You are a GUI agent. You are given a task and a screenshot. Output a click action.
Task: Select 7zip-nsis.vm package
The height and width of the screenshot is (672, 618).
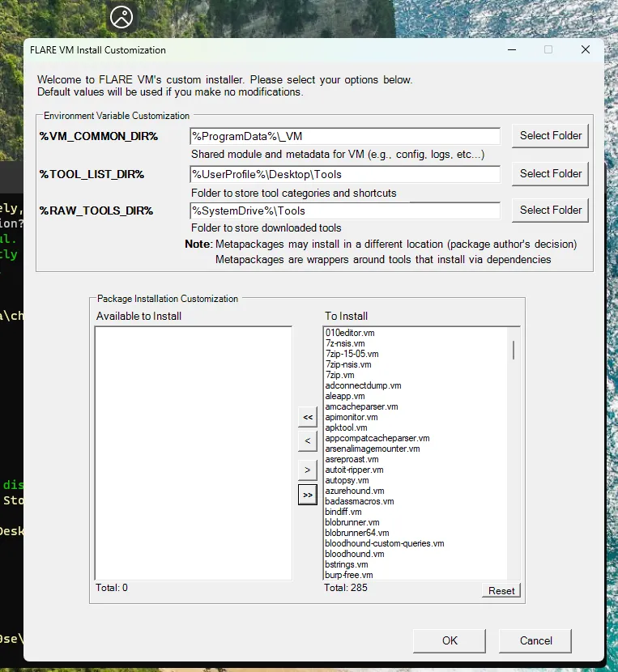point(348,364)
